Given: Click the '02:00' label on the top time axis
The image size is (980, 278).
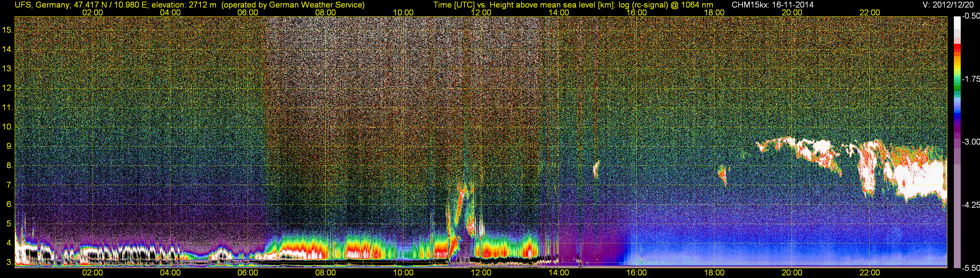Looking at the screenshot, I should pos(92,12).
